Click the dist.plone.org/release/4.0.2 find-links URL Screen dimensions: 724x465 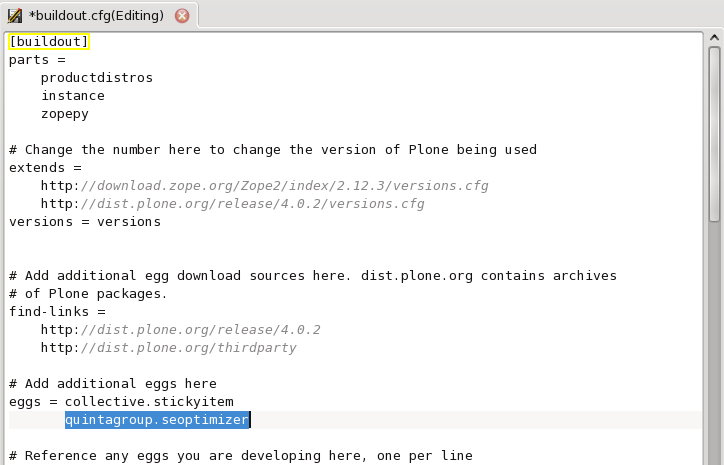[180, 330]
